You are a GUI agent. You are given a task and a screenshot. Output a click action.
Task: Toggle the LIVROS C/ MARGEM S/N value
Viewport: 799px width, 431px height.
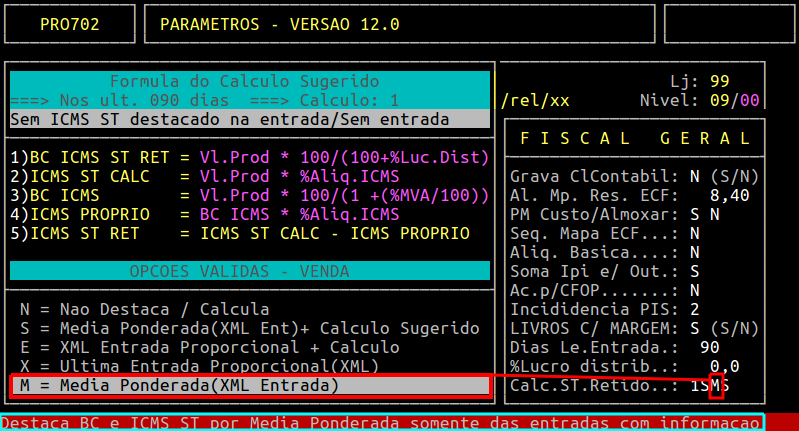pyautogui.click(x=695, y=329)
